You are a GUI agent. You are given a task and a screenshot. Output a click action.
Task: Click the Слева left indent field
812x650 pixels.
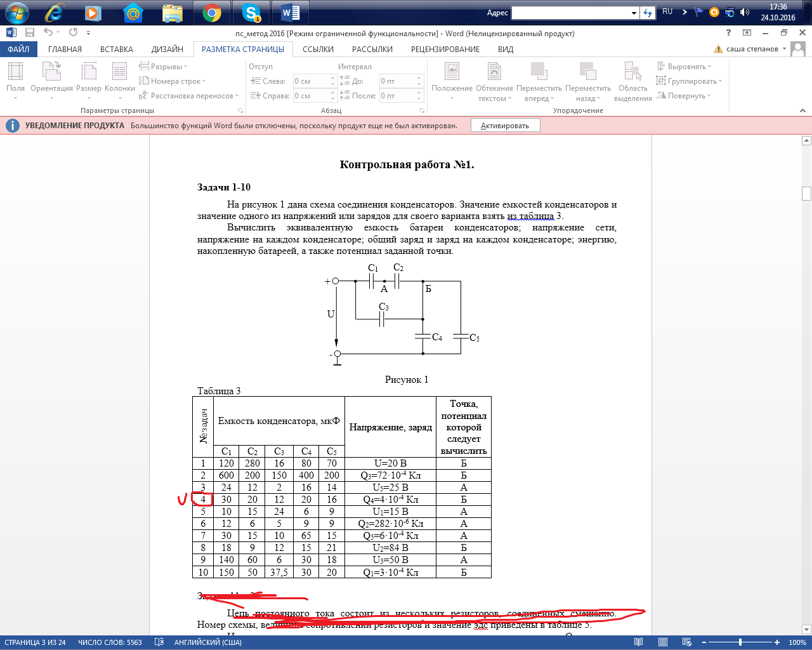[x=310, y=81]
